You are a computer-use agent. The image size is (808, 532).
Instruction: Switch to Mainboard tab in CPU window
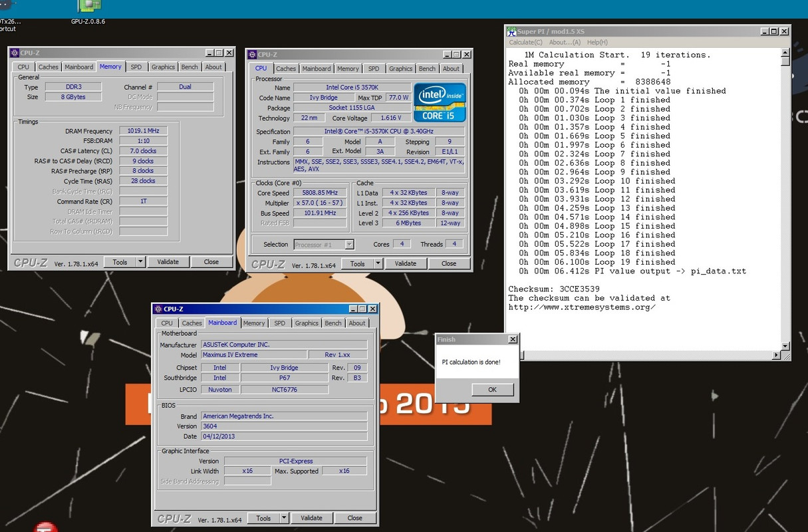[x=317, y=69]
